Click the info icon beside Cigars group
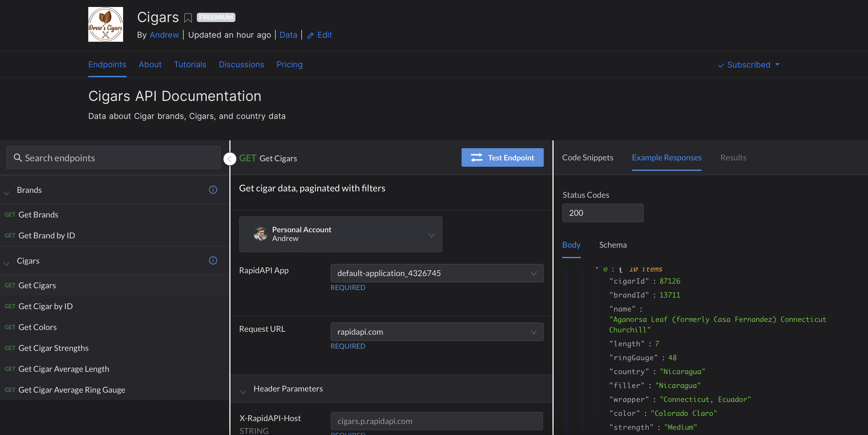 tap(213, 260)
